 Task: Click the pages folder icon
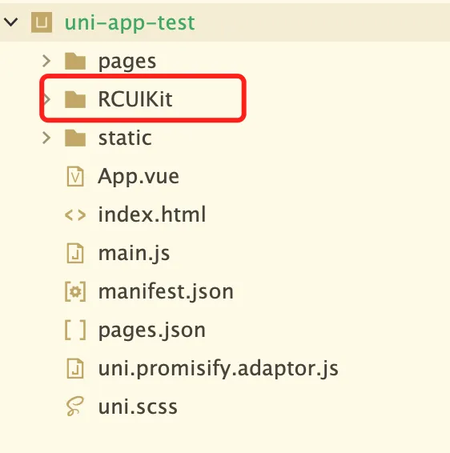pyautogui.click(x=75, y=61)
